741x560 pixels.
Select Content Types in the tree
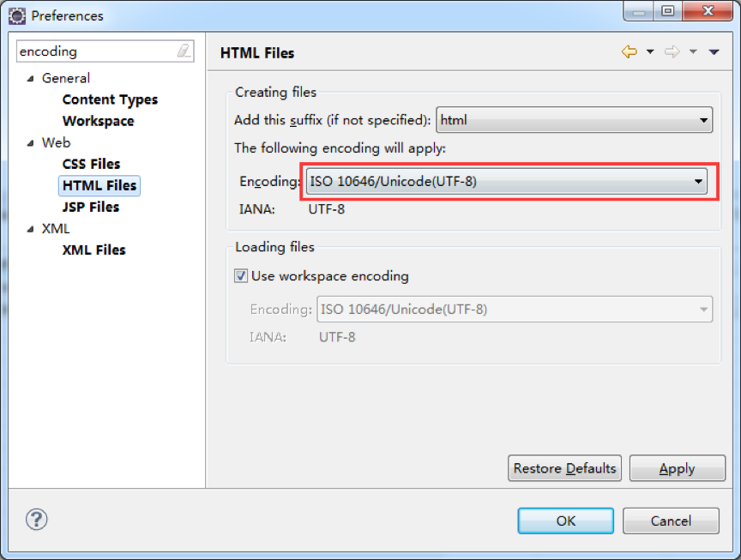point(110,99)
